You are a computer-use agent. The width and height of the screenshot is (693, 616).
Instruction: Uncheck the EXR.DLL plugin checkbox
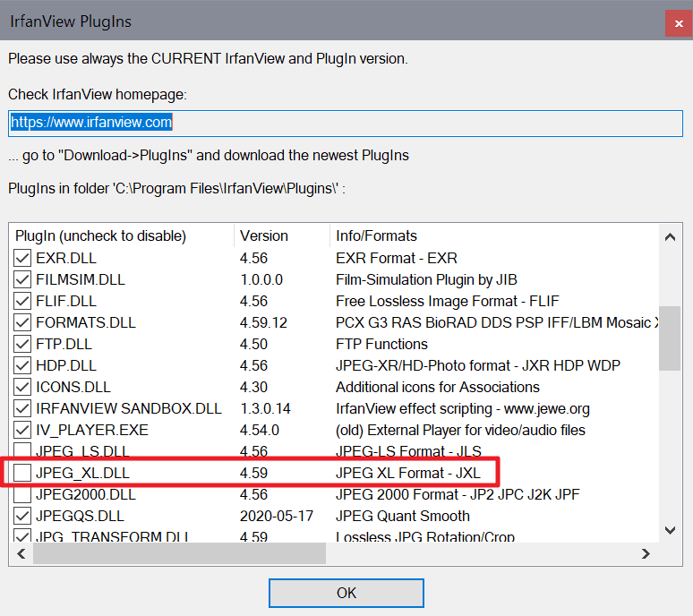tap(22, 258)
